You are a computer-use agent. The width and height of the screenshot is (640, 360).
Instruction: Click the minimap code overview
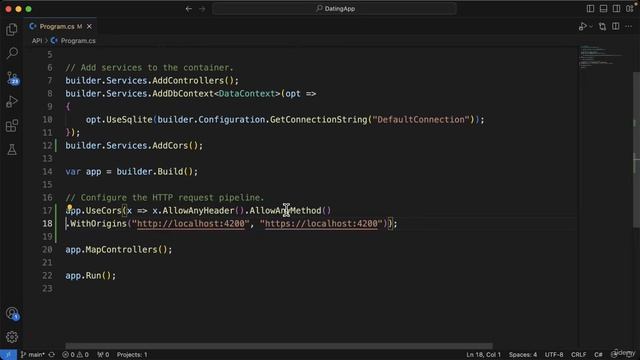(600, 57)
